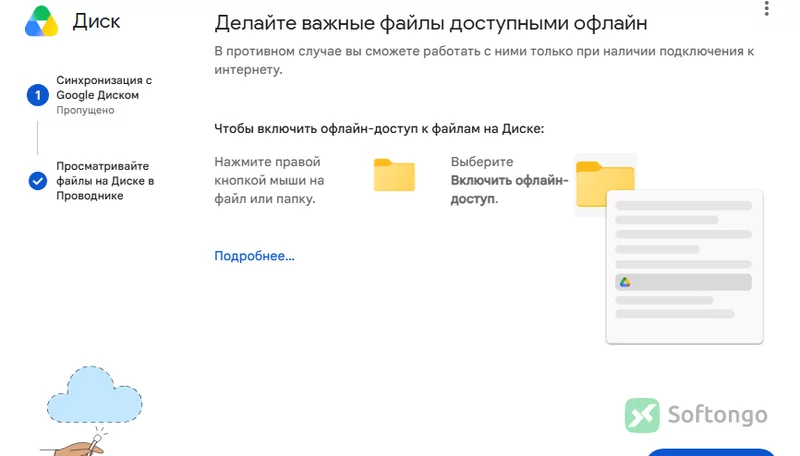Click the Google Drive logo
The image size is (800, 456).
[41, 21]
